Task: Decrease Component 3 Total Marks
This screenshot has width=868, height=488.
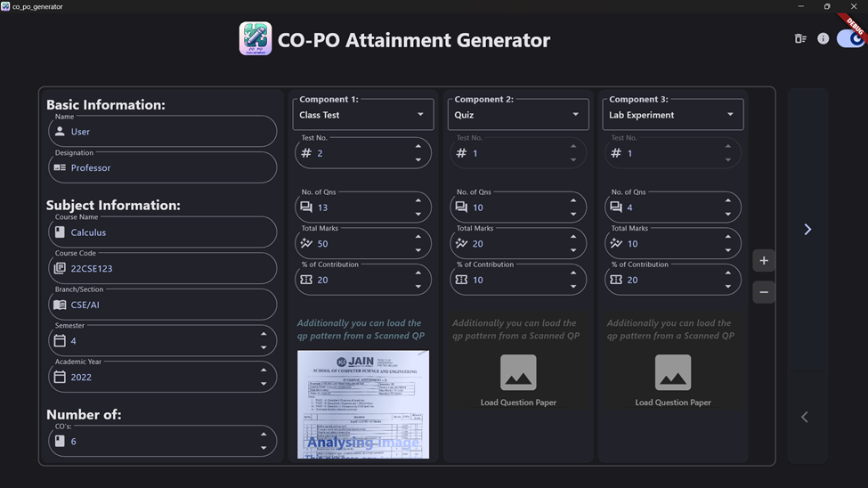Action: click(728, 250)
